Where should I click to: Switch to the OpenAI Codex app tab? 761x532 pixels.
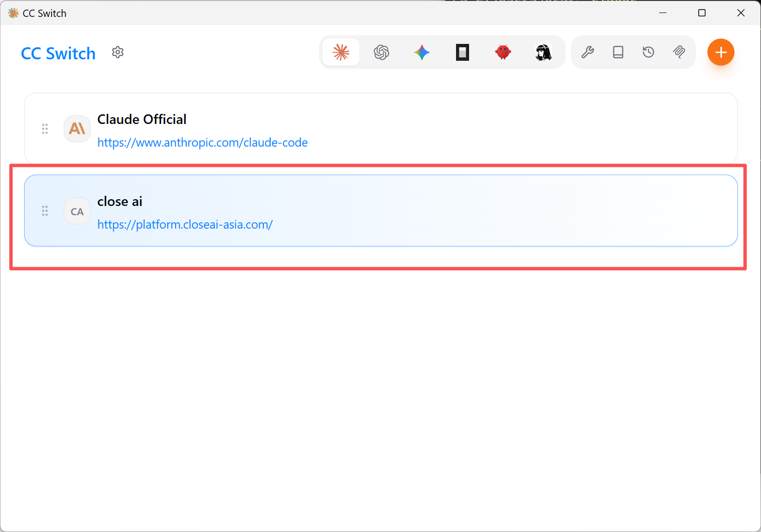tap(381, 52)
